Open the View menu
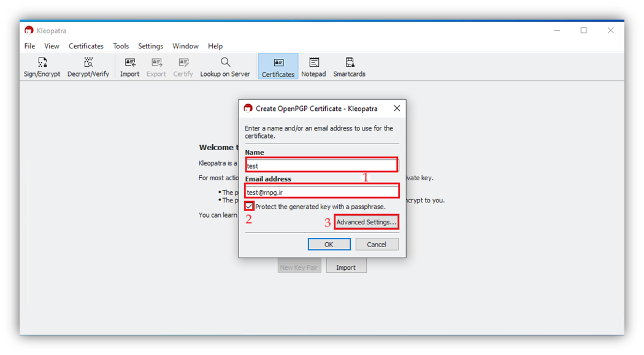Viewport: 644px width, 355px height. tap(52, 46)
